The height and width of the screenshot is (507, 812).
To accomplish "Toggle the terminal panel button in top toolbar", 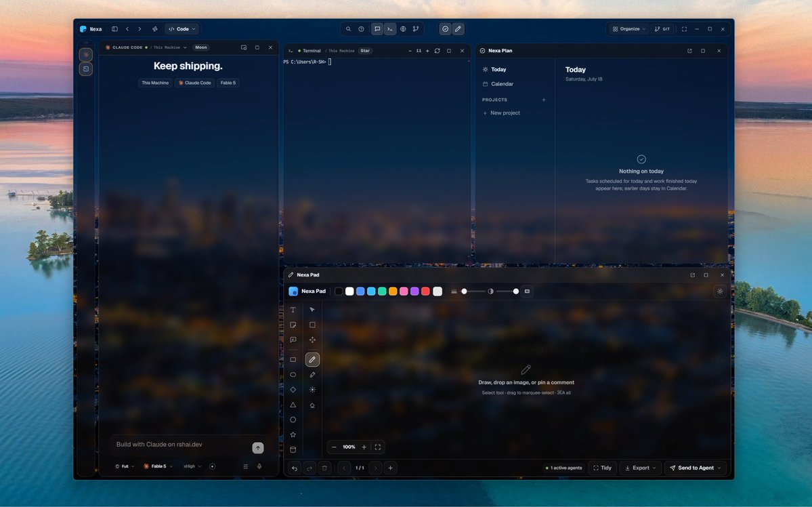I will pos(390,29).
